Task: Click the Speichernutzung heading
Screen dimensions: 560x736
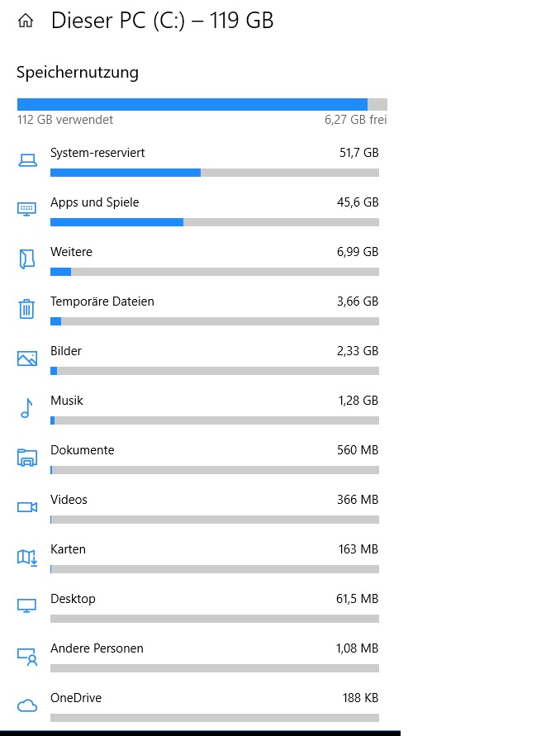Action: [78, 73]
